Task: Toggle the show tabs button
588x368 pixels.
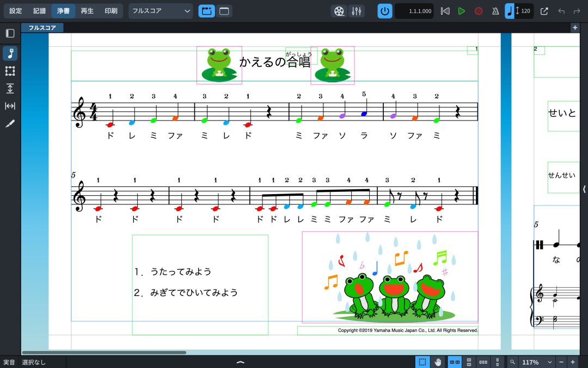Action: coord(207,11)
